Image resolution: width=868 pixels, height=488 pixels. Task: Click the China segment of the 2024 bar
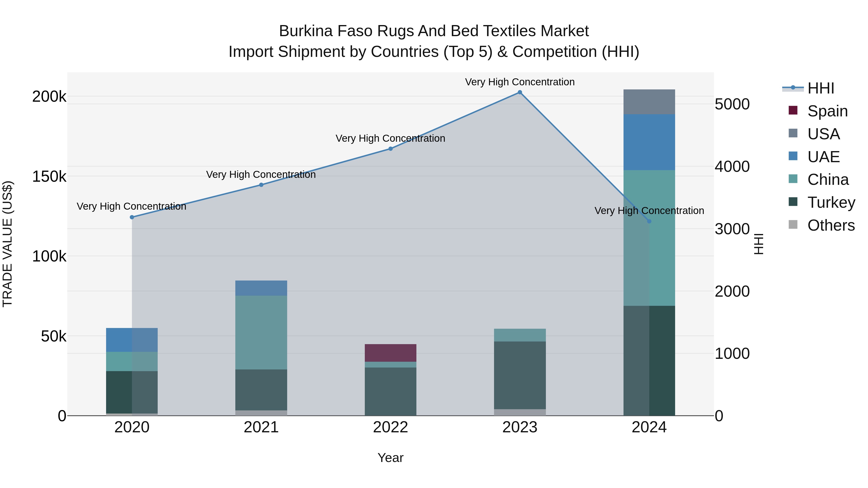[649, 238]
